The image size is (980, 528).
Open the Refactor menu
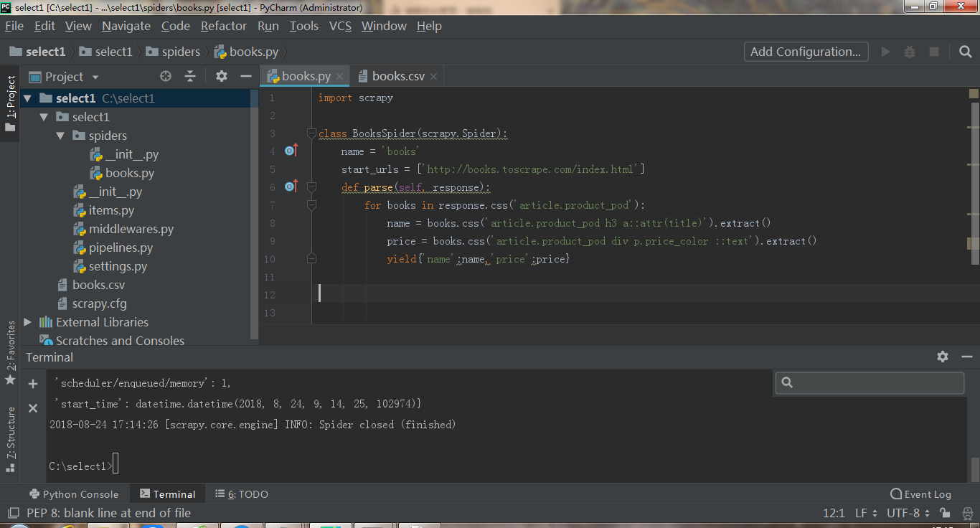coord(223,26)
